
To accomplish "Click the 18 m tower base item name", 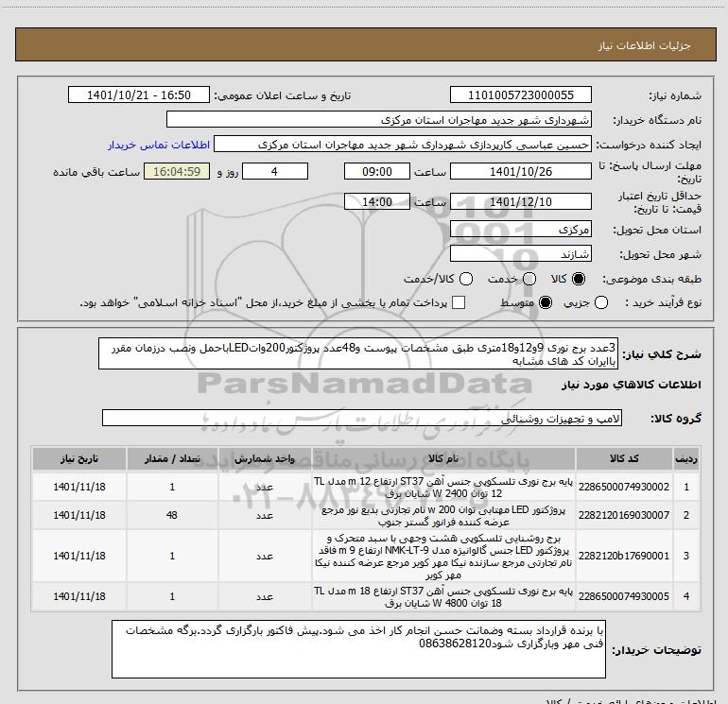I will (x=443, y=597).
